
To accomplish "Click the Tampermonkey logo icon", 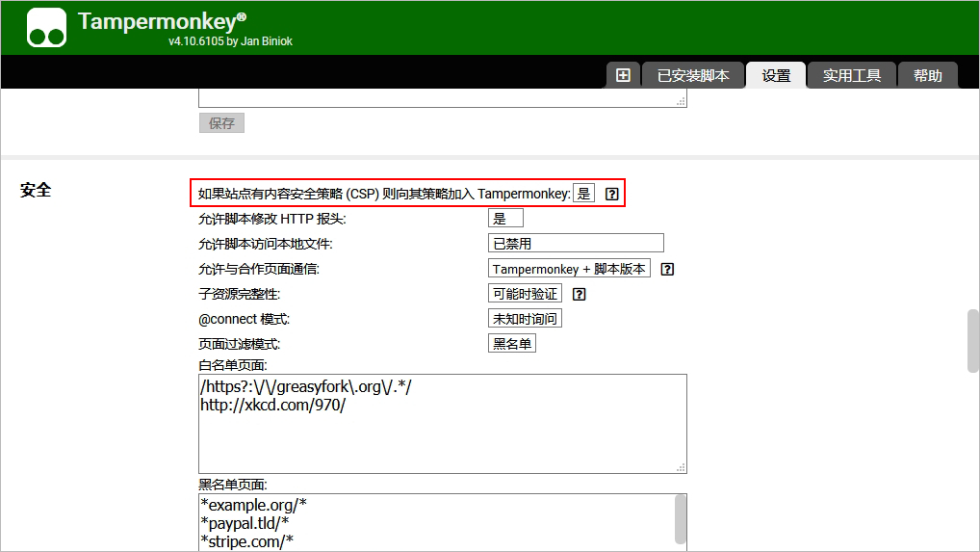I will pos(46,28).
